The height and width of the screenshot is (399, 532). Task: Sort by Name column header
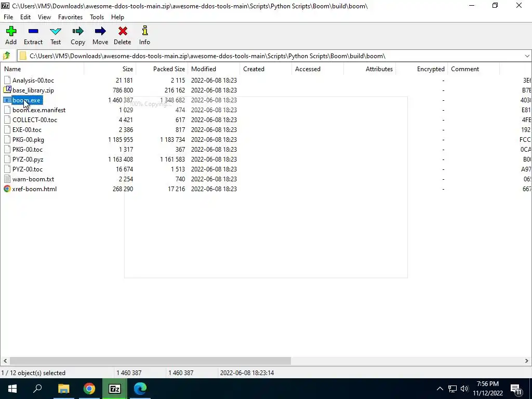point(42,69)
